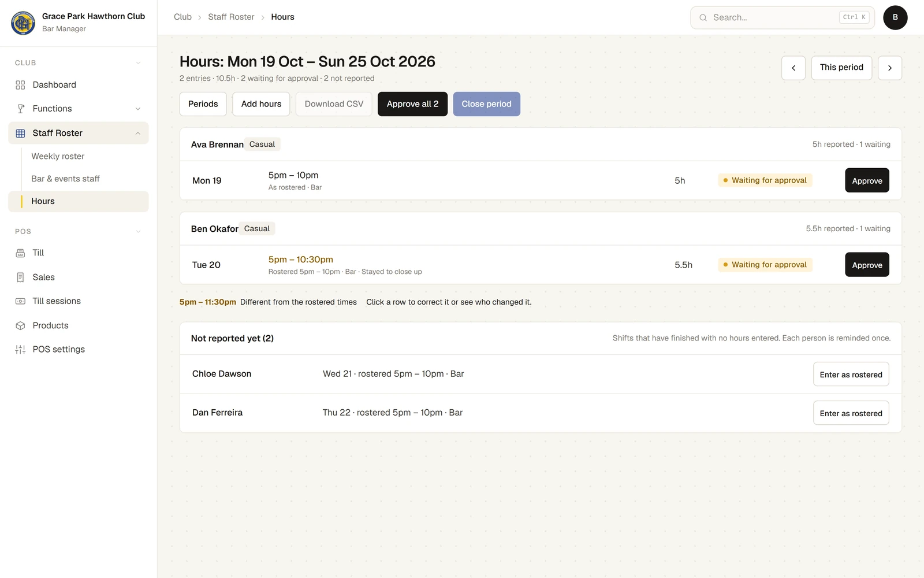
Task: Click the Casual tag beside Ben Okafor
Action: point(257,229)
